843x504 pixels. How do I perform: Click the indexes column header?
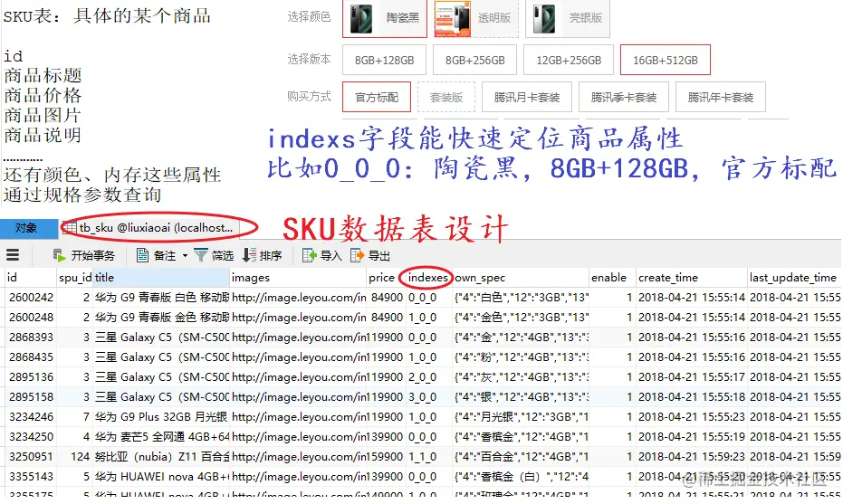coord(428,278)
